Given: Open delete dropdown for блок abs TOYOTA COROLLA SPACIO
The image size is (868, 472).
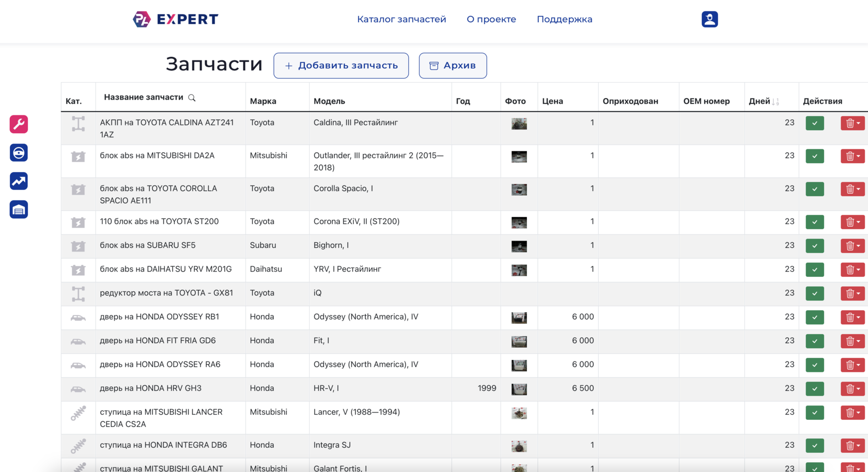Looking at the screenshot, I should click(x=853, y=189).
